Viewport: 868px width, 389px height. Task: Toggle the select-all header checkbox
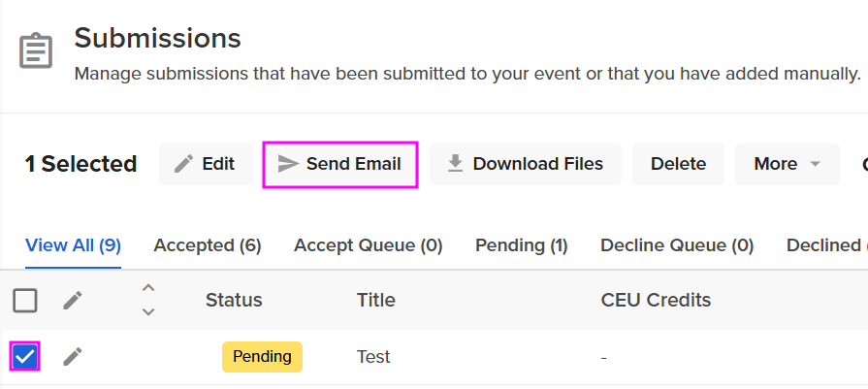coord(25,301)
